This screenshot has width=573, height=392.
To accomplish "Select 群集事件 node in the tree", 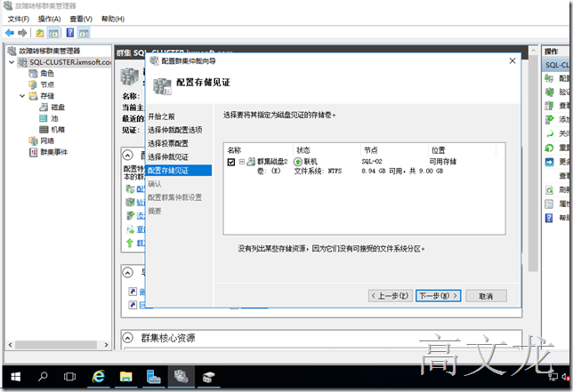I will click(53, 152).
